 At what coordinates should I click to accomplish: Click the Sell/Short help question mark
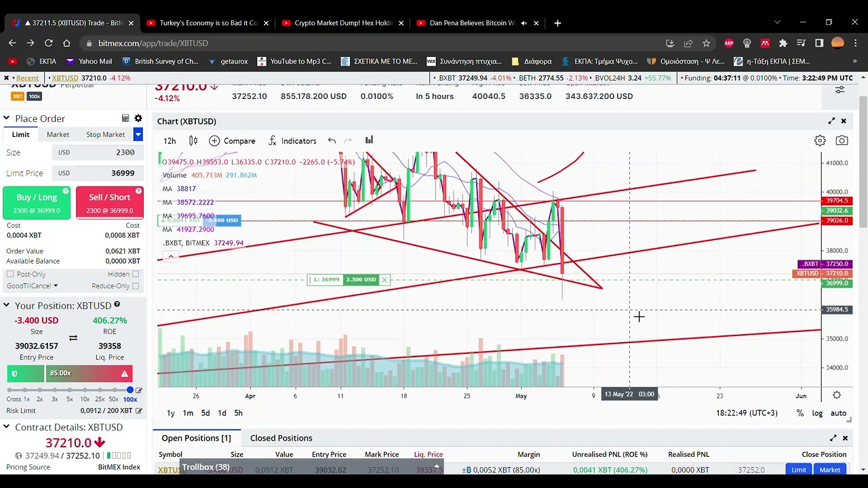[x=139, y=191]
